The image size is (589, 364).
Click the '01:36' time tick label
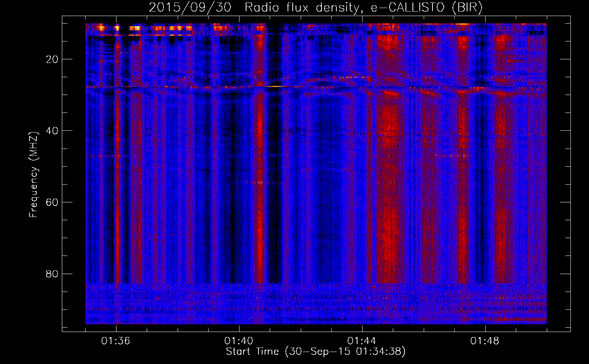[116, 341]
